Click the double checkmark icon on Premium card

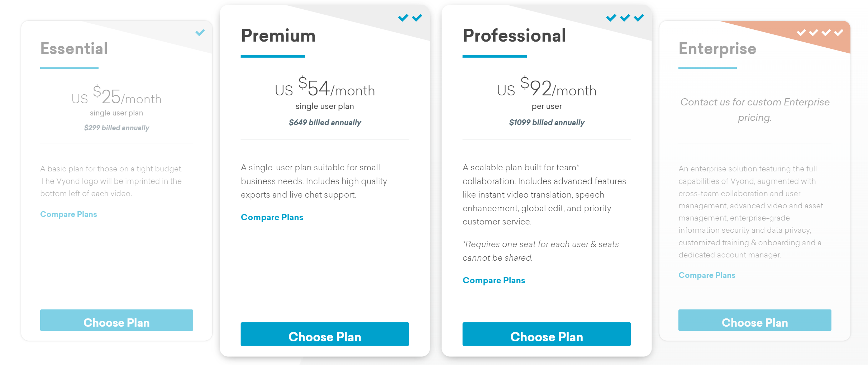[410, 18]
